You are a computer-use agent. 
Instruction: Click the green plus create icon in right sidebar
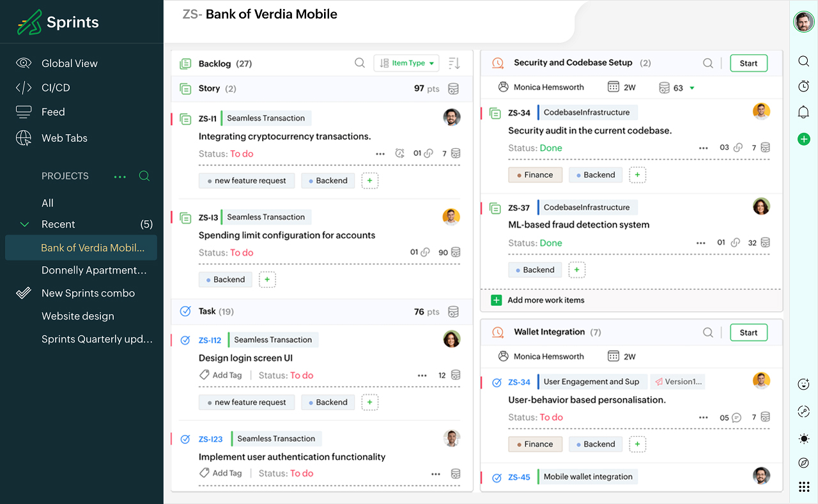click(804, 139)
